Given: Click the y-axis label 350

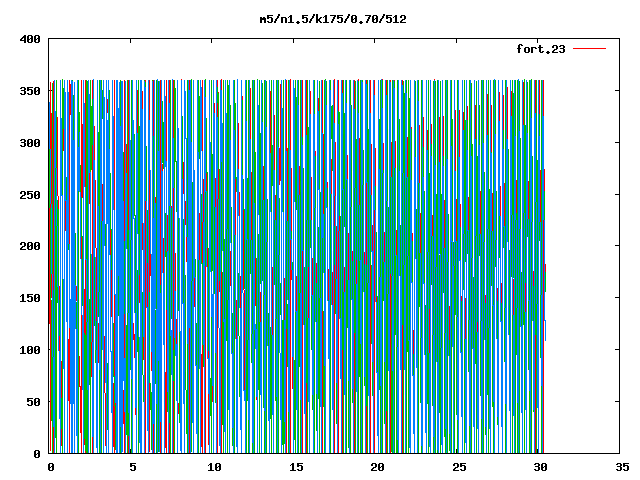Looking at the screenshot, I should [30, 91].
